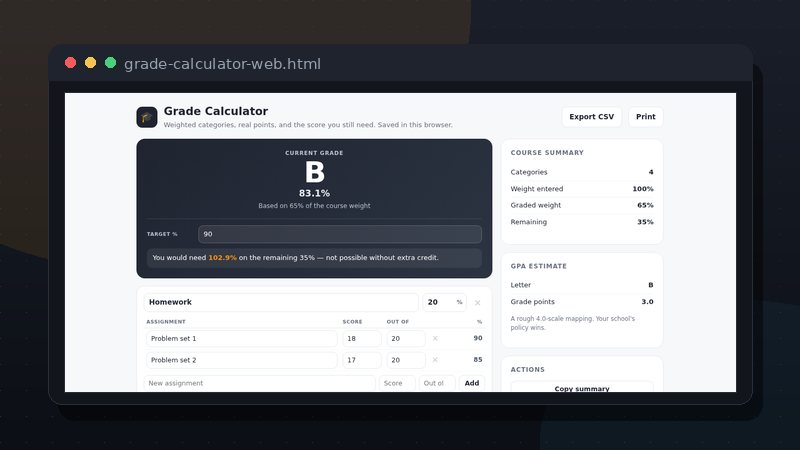Image resolution: width=800 pixels, height=450 pixels.
Task: Select the 83.1% current grade value
Action: (x=314, y=193)
